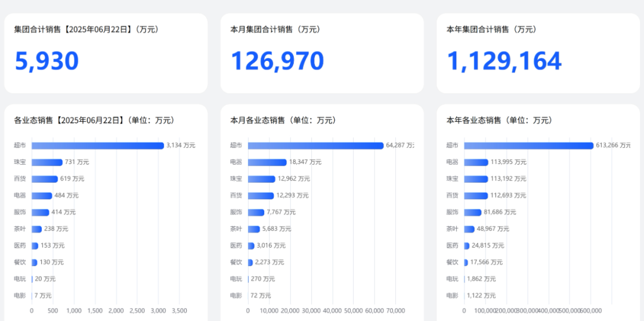Screen dimensions: 644x321
Task: Click the 本月各业态销售 chart title
Action: pos(283,121)
